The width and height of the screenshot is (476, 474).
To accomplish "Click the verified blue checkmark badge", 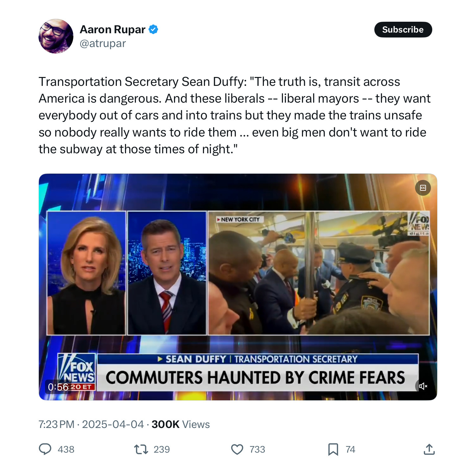I will (x=153, y=30).
